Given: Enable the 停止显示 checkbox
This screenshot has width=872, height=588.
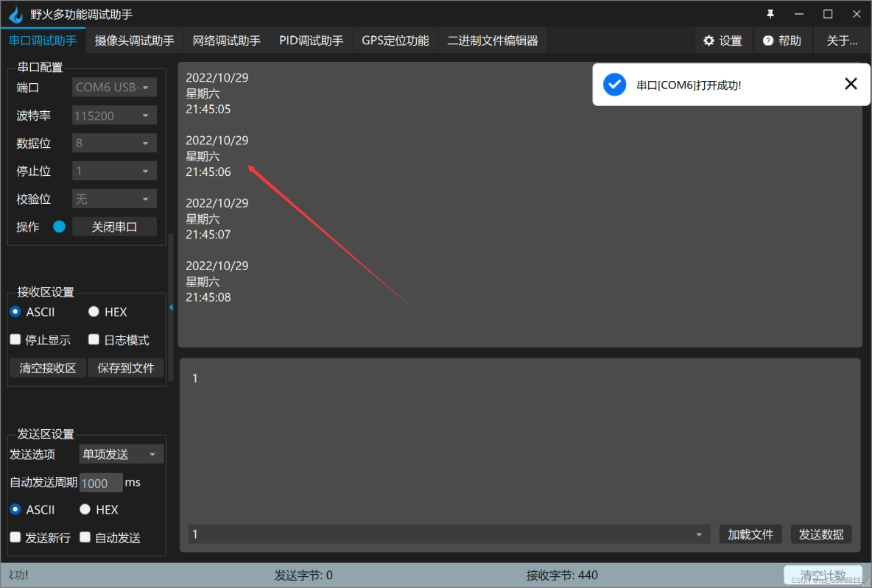Looking at the screenshot, I should pos(15,339).
